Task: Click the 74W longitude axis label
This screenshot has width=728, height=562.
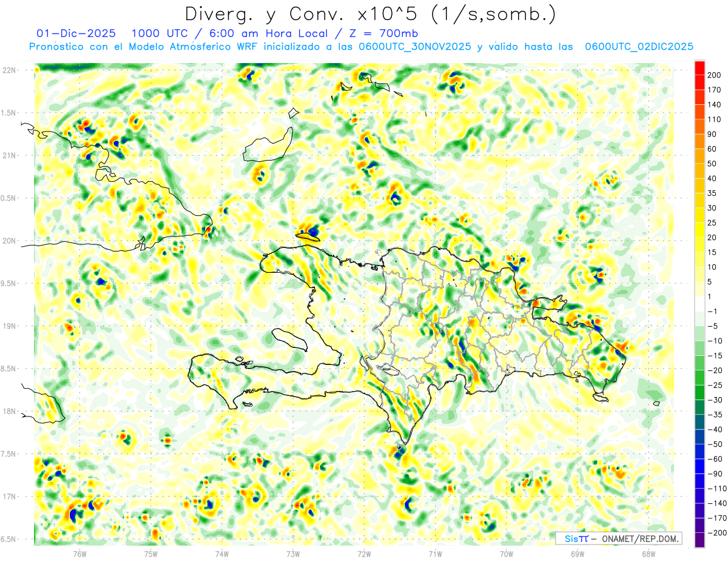Action: tap(221, 553)
